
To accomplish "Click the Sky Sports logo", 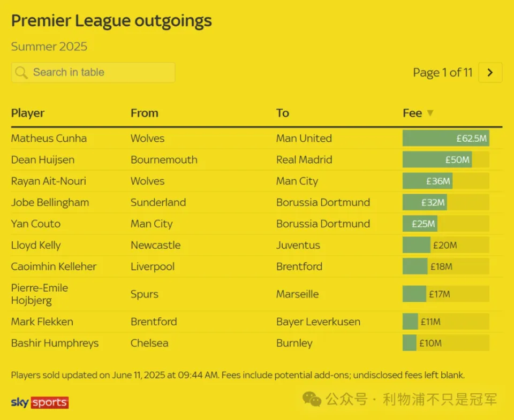I will [x=40, y=402].
